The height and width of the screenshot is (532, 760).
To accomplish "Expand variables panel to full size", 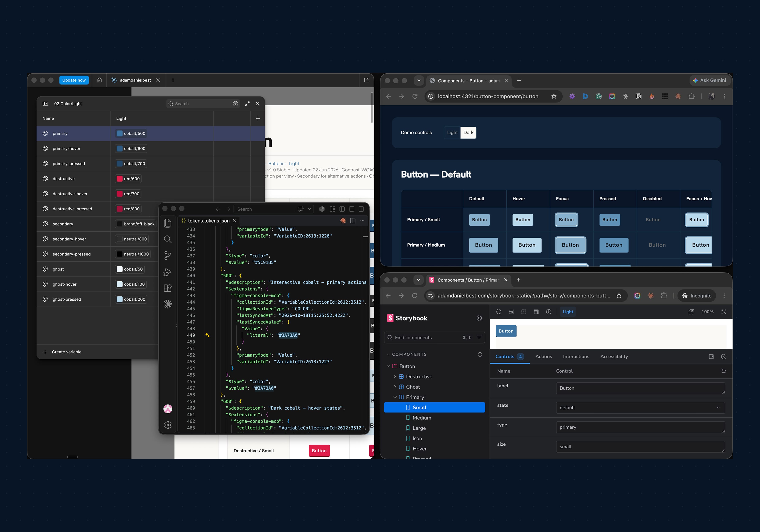I will 247,104.
